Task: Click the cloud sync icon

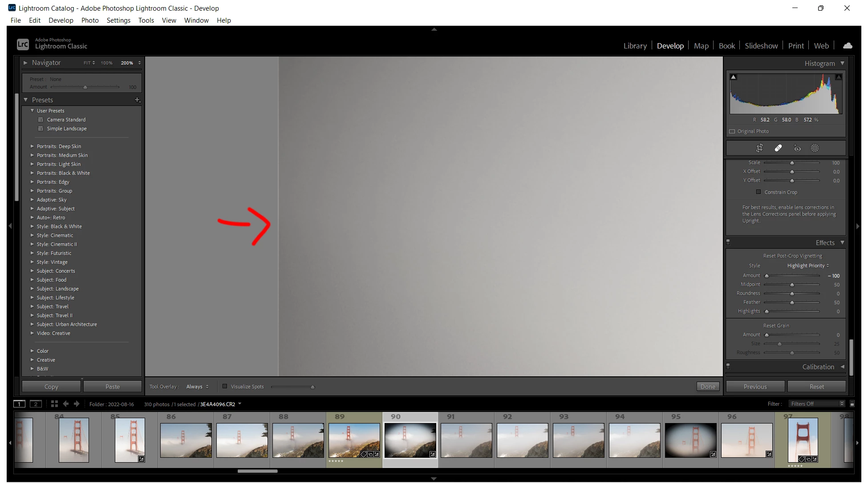Action: point(848,46)
